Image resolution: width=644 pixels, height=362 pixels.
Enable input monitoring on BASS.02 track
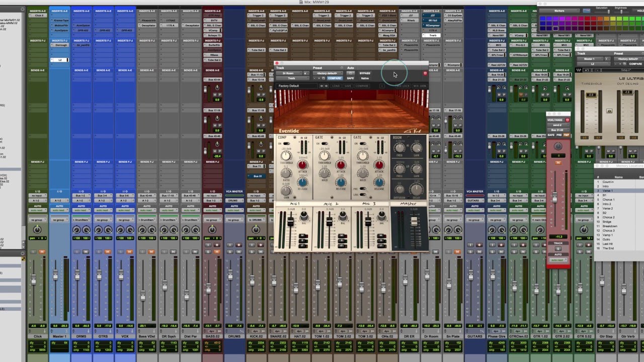pyautogui.click(x=208, y=245)
